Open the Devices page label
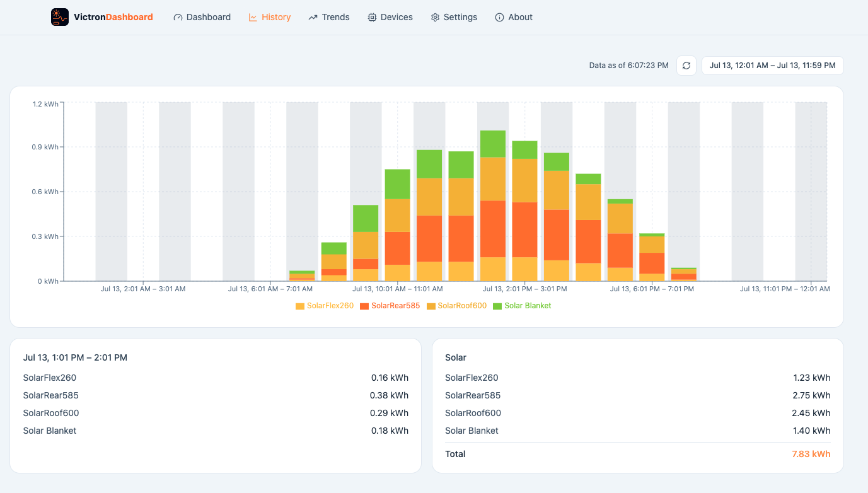The height and width of the screenshot is (493, 868). tap(396, 18)
